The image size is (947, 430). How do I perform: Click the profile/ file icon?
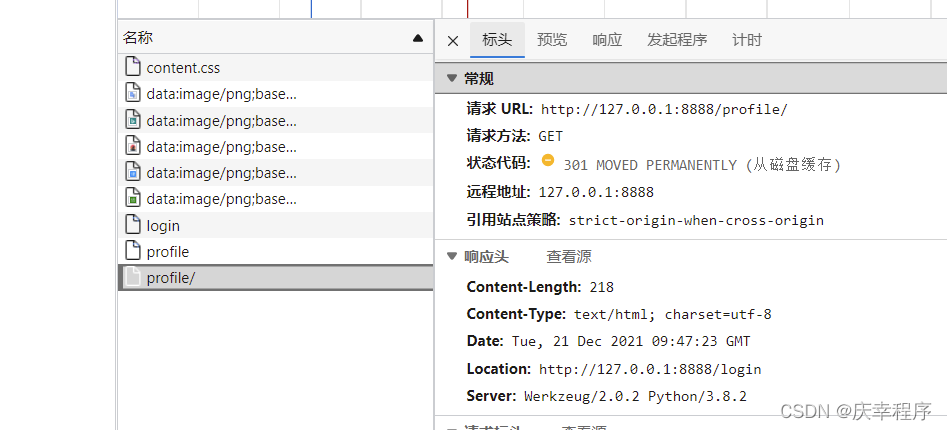pyautogui.click(x=133, y=277)
